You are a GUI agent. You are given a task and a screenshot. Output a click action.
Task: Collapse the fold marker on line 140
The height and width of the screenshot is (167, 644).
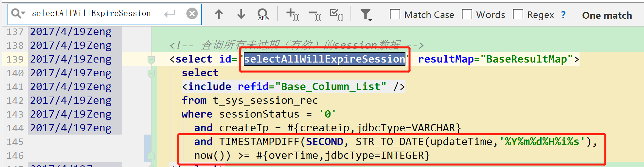click(151, 74)
